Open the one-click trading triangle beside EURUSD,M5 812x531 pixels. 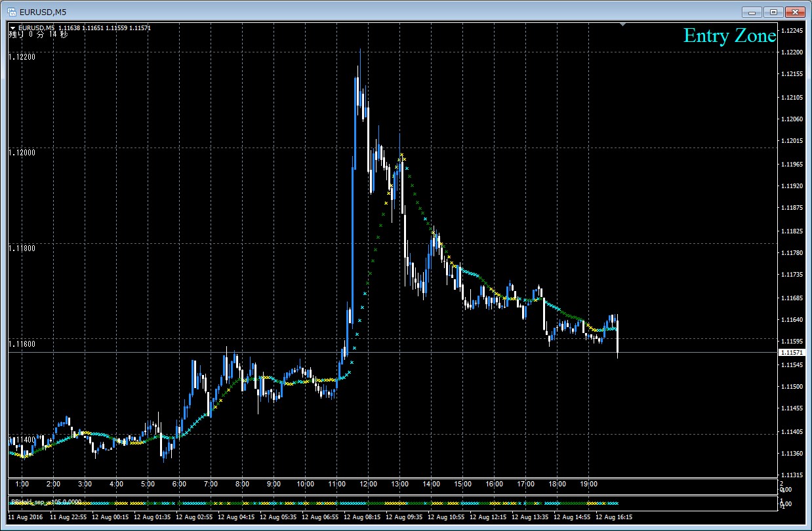pyautogui.click(x=12, y=28)
